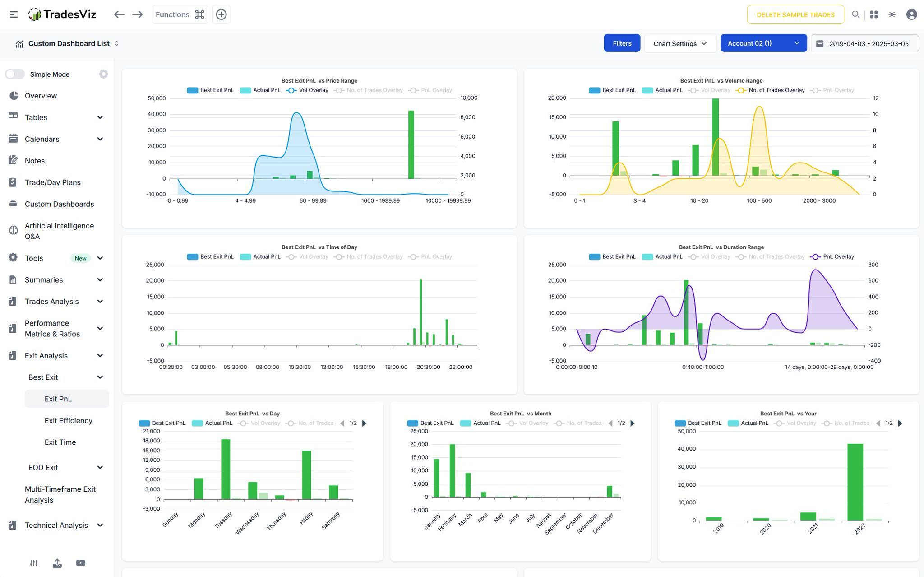Open the user profile icon
Image resolution: width=924 pixels, height=577 pixels.
(x=911, y=14)
